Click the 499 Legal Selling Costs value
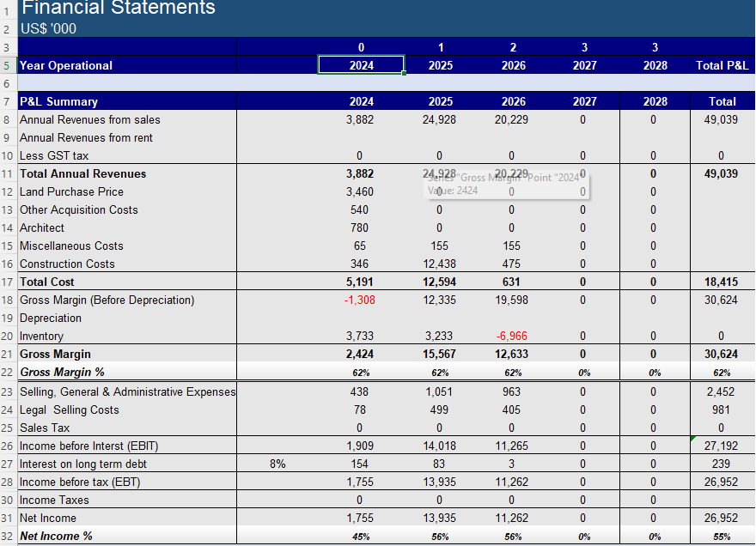 pyautogui.click(x=439, y=410)
